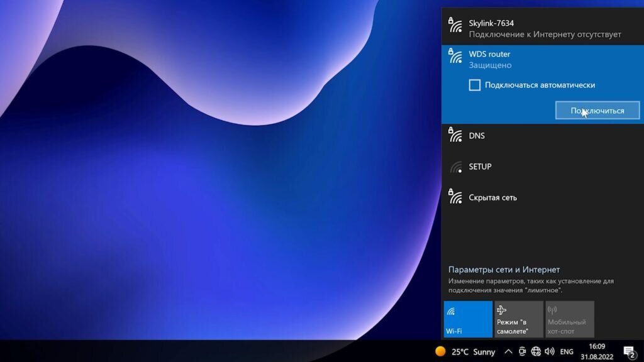Screen dimensions: 644x362
Task: Toggle Режим в самолете airplane mode tile
Action: tap(519, 319)
